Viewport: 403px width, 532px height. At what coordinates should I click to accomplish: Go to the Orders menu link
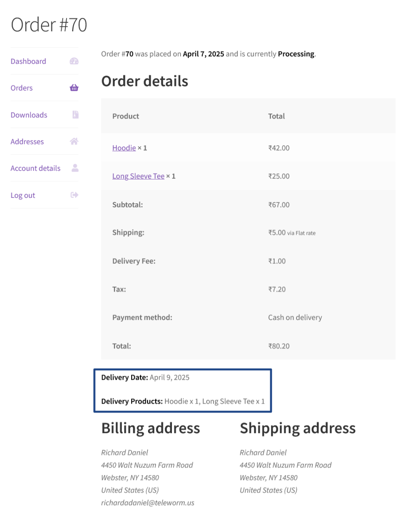(x=21, y=88)
